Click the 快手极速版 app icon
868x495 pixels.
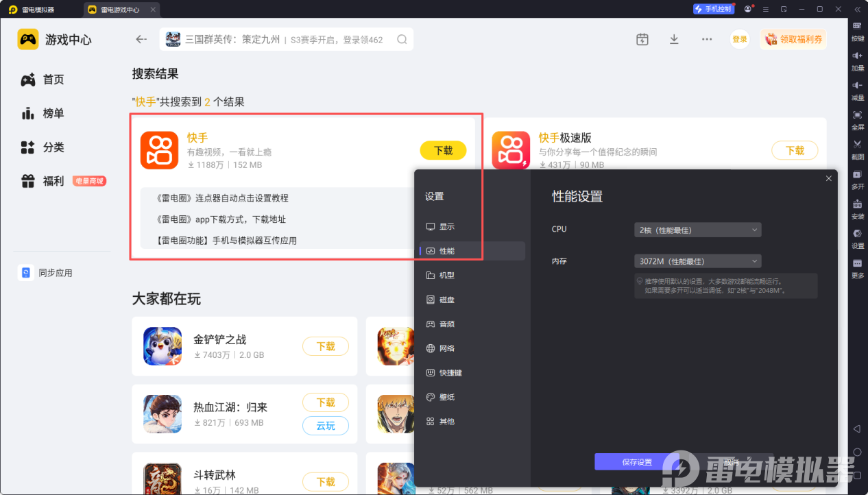(x=511, y=150)
